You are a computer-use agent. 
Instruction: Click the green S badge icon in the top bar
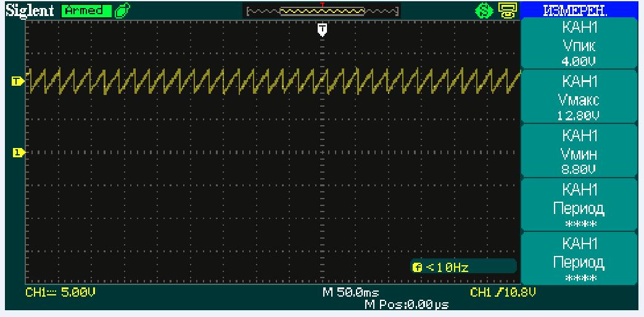click(x=484, y=10)
